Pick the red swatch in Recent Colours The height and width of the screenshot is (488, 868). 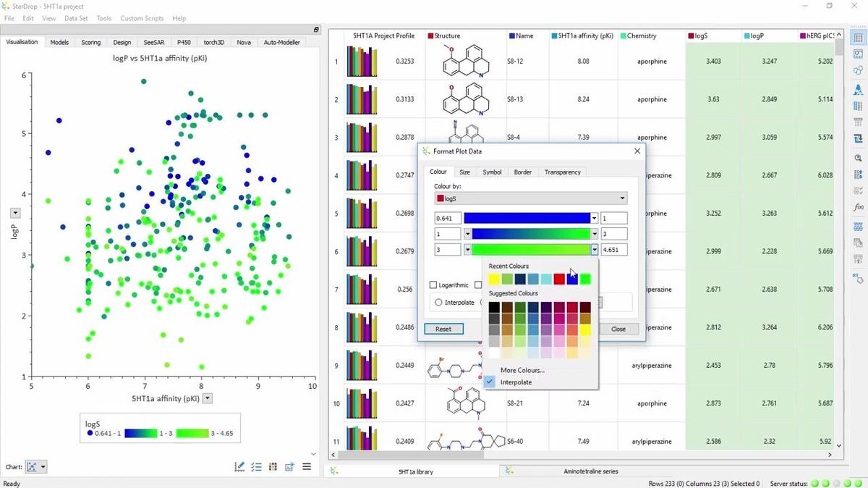tap(559, 279)
